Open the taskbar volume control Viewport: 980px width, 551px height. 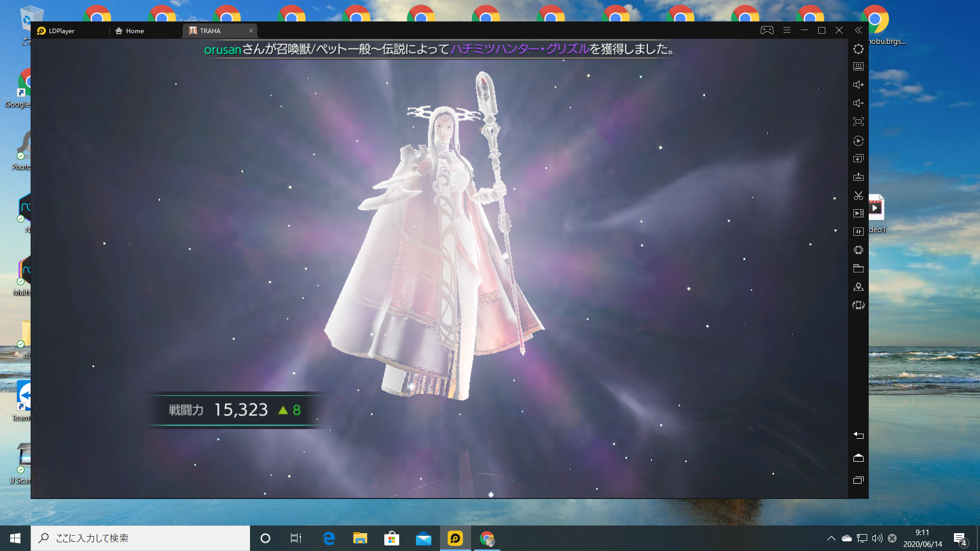point(877,538)
